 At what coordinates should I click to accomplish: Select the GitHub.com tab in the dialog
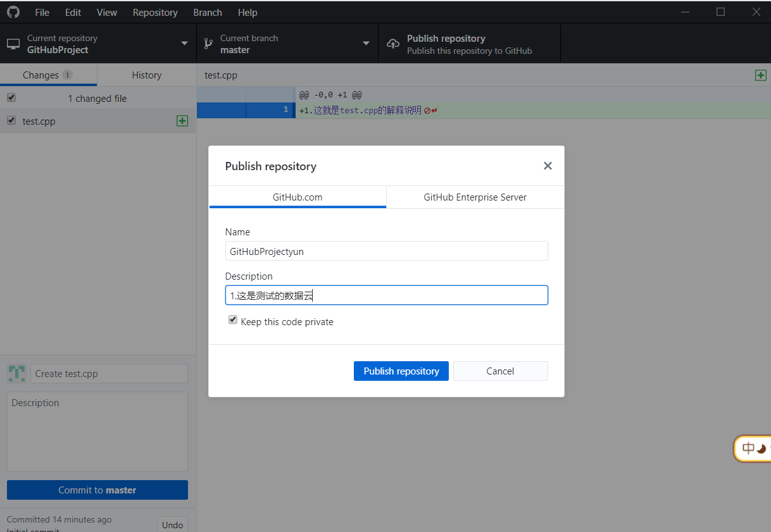point(298,197)
